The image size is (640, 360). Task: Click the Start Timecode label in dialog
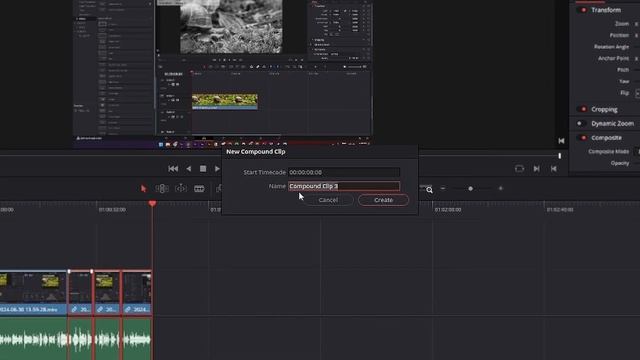coord(264,172)
